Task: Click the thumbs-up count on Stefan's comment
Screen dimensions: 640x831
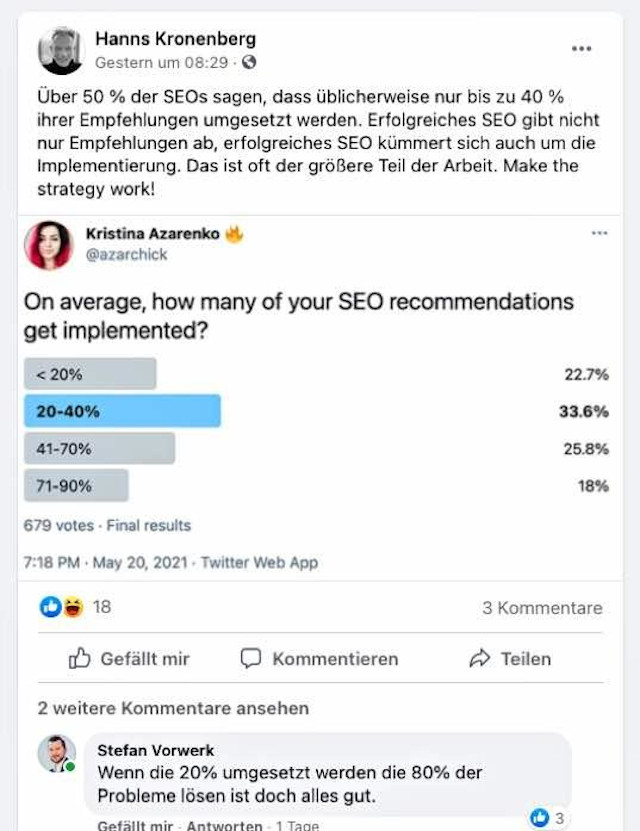Action: (x=547, y=818)
